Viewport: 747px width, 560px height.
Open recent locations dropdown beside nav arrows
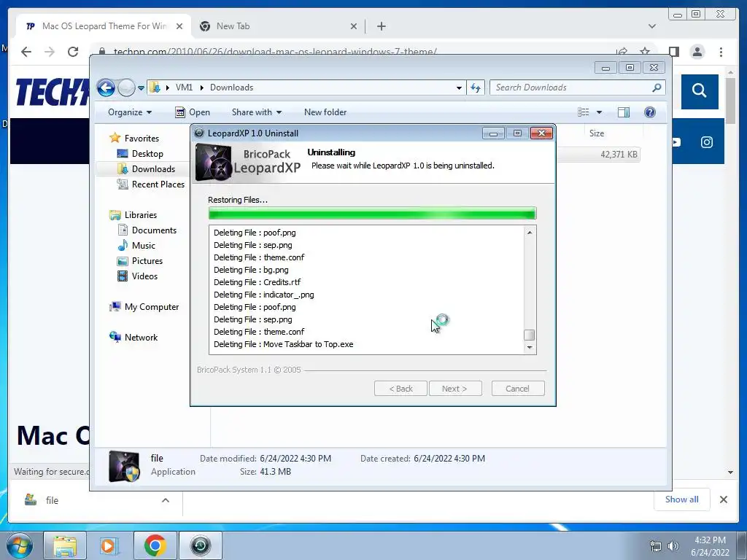141,88
